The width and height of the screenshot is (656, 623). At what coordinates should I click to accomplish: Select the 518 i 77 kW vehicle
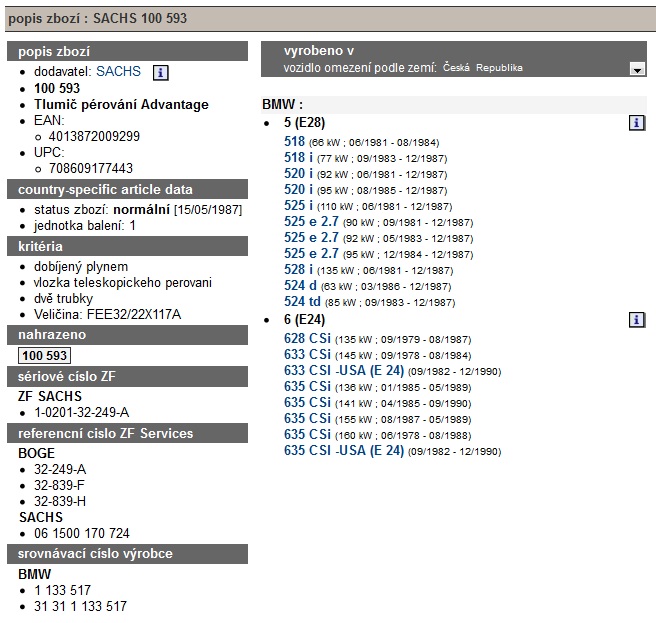coord(298,158)
